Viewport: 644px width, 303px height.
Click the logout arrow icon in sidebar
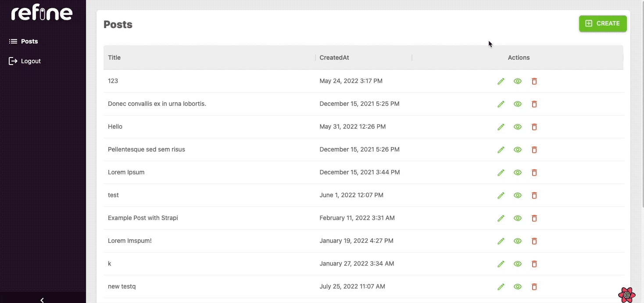point(12,61)
